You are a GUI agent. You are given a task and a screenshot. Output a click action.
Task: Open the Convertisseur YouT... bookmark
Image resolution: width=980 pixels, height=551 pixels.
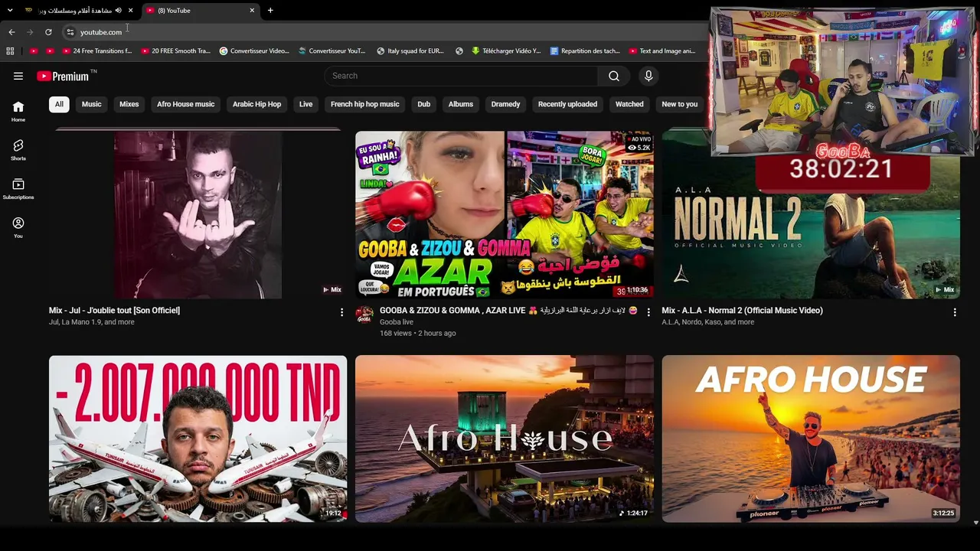pyautogui.click(x=332, y=51)
